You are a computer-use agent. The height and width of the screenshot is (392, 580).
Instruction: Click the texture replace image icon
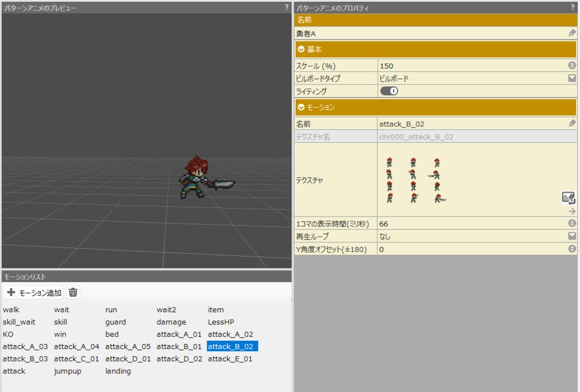pyautogui.click(x=569, y=198)
